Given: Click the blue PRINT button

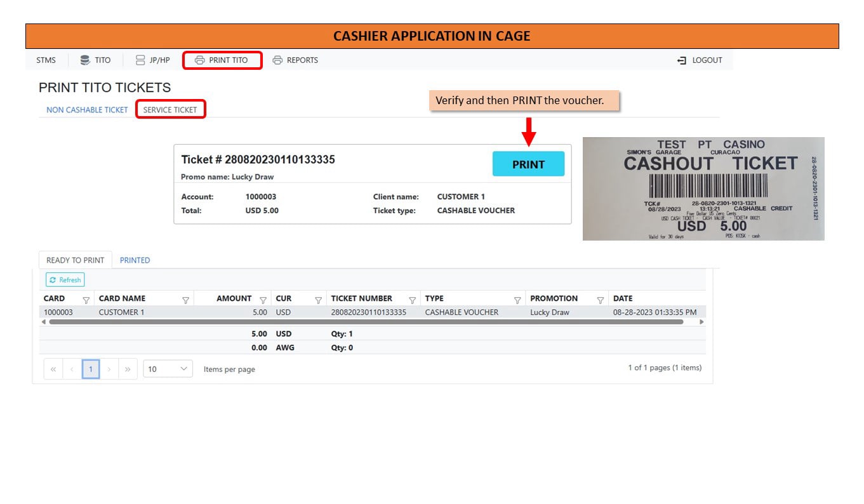Looking at the screenshot, I should (528, 164).
